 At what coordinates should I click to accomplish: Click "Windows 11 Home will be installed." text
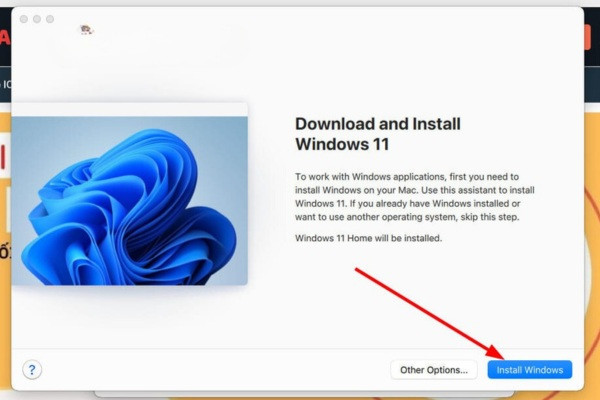tap(368, 238)
